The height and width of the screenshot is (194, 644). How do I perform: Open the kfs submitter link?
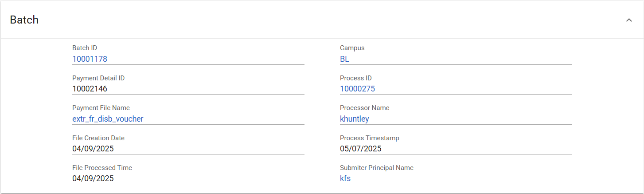(x=345, y=179)
